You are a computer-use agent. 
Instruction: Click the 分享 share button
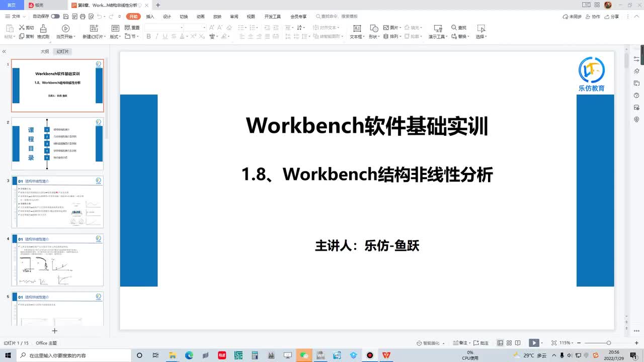pos(611,17)
